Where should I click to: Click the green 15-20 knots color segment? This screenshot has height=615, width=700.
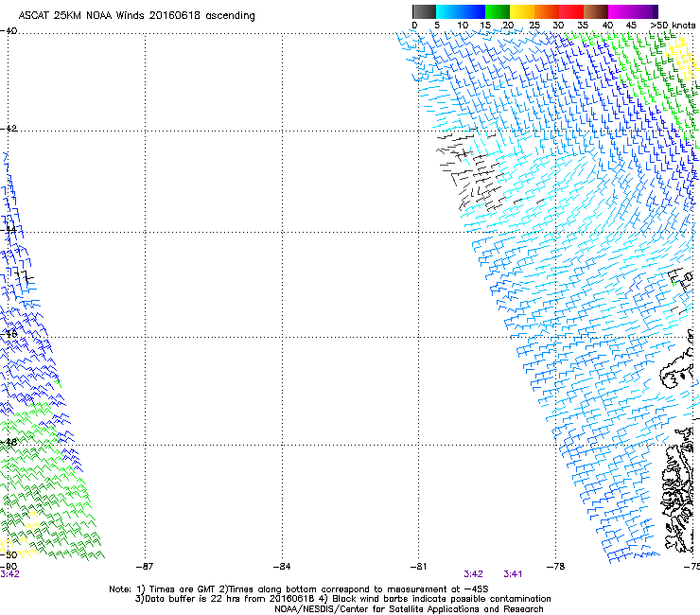tap(498, 11)
